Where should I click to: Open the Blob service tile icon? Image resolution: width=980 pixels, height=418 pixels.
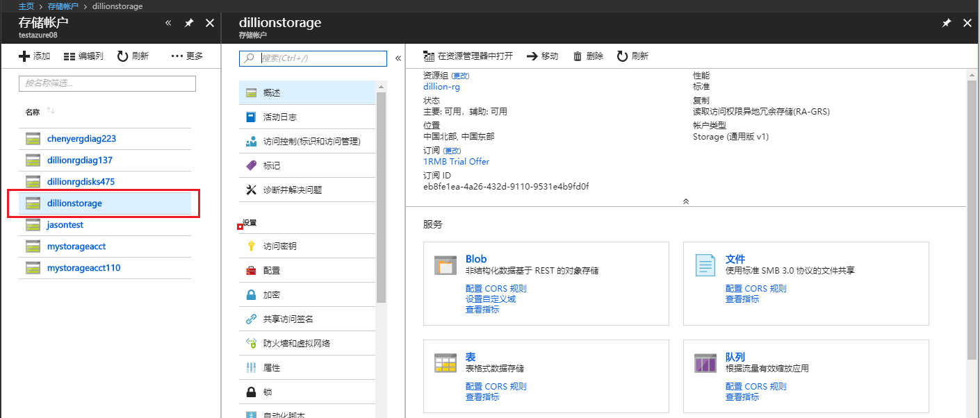pos(445,265)
